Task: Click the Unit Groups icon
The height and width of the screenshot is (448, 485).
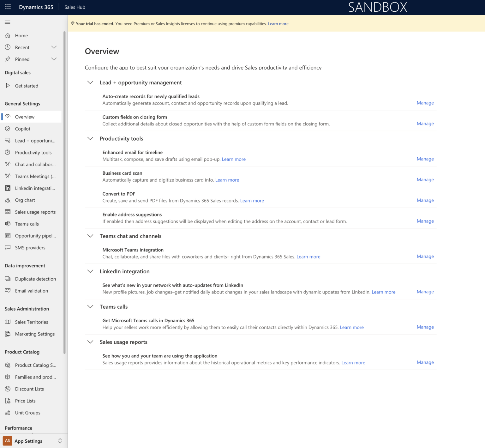Action: (x=8, y=413)
